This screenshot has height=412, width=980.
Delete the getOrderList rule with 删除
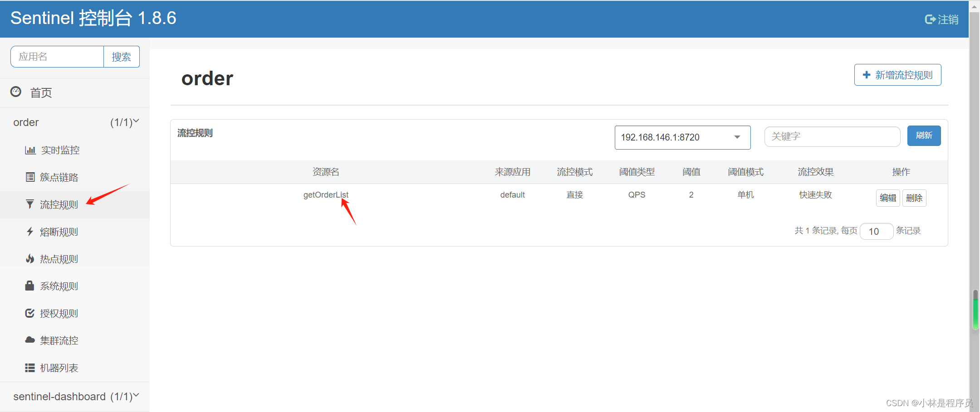pyautogui.click(x=914, y=198)
